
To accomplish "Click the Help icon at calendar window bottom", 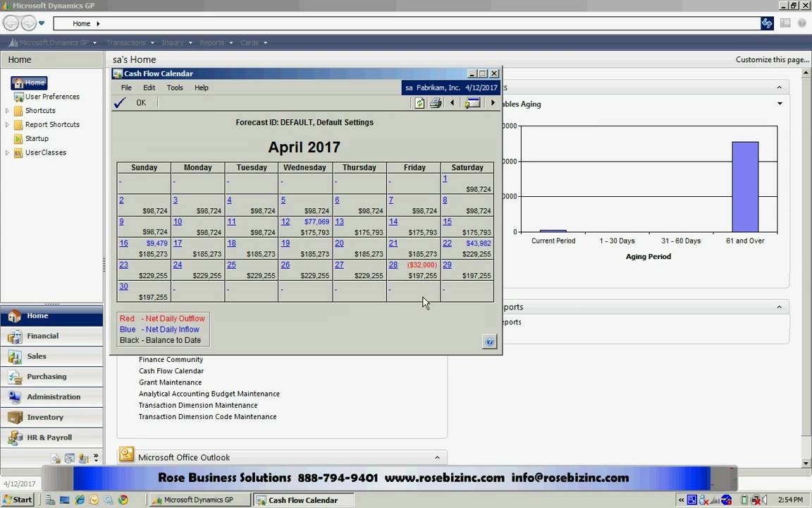I will click(489, 341).
